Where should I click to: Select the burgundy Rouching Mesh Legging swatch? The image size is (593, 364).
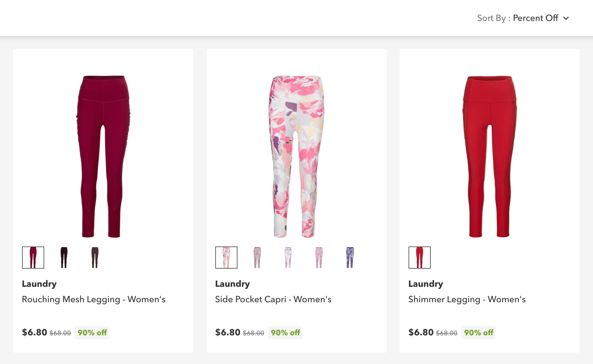[x=33, y=258]
